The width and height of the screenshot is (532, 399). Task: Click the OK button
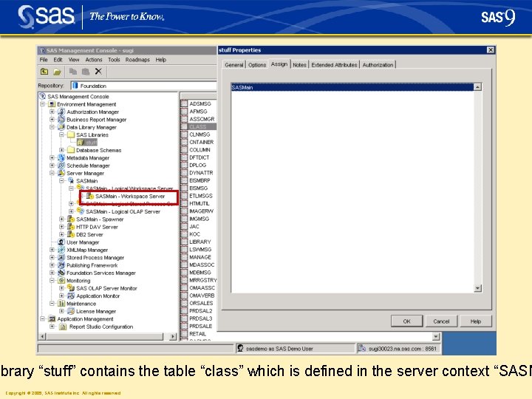click(407, 321)
